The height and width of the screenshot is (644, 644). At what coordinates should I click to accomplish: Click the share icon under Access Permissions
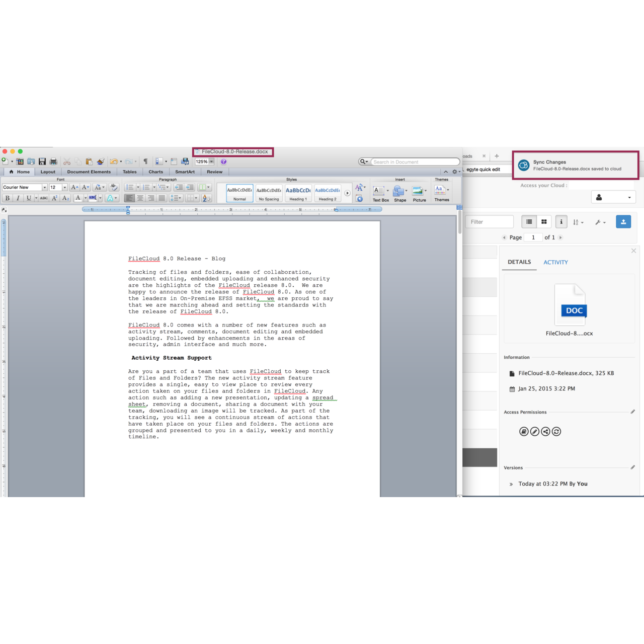pos(545,432)
